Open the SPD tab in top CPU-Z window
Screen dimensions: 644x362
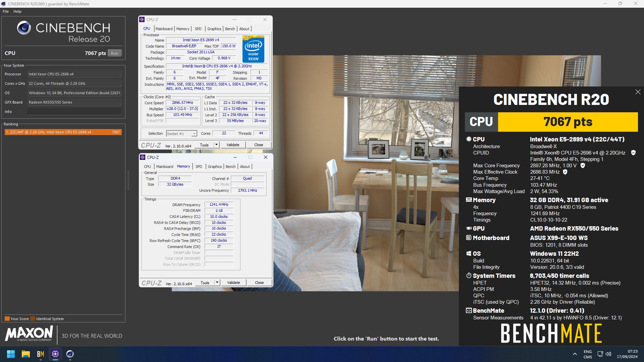tap(198, 29)
